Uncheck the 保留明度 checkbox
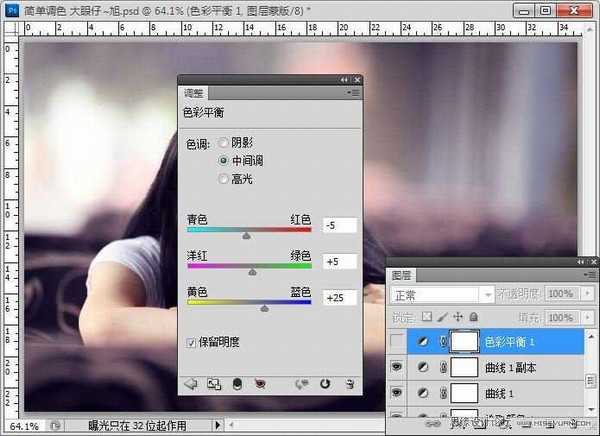 (x=192, y=343)
